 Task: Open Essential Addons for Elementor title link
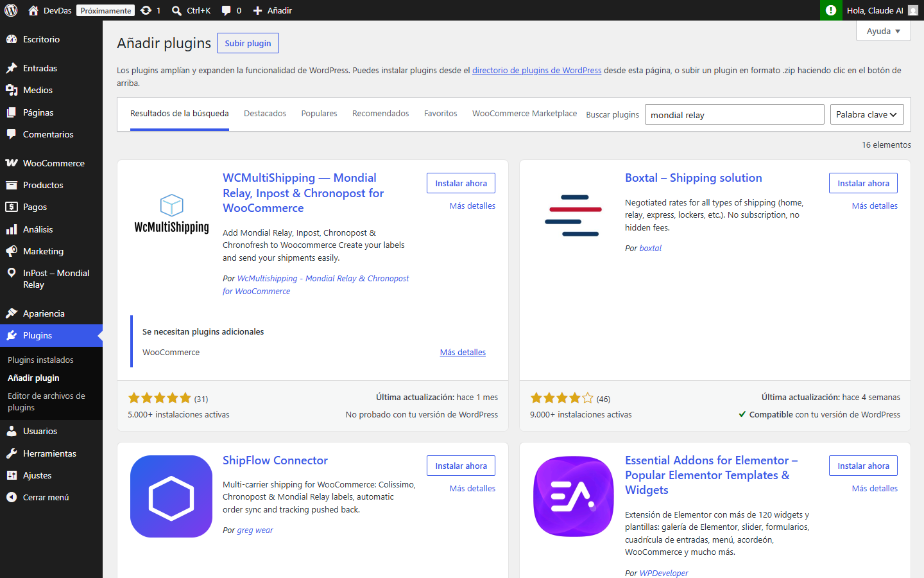[712, 475]
